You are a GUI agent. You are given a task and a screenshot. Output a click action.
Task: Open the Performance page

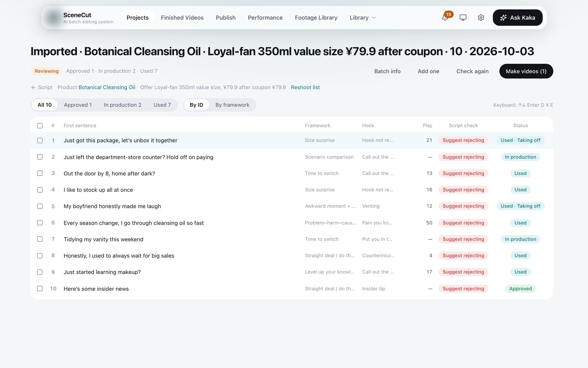point(265,18)
